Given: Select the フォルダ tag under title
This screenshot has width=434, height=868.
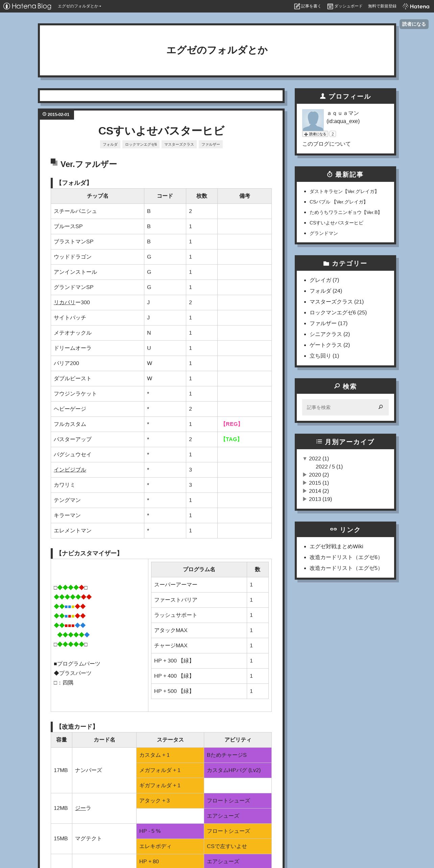Looking at the screenshot, I should click(x=110, y=144).
